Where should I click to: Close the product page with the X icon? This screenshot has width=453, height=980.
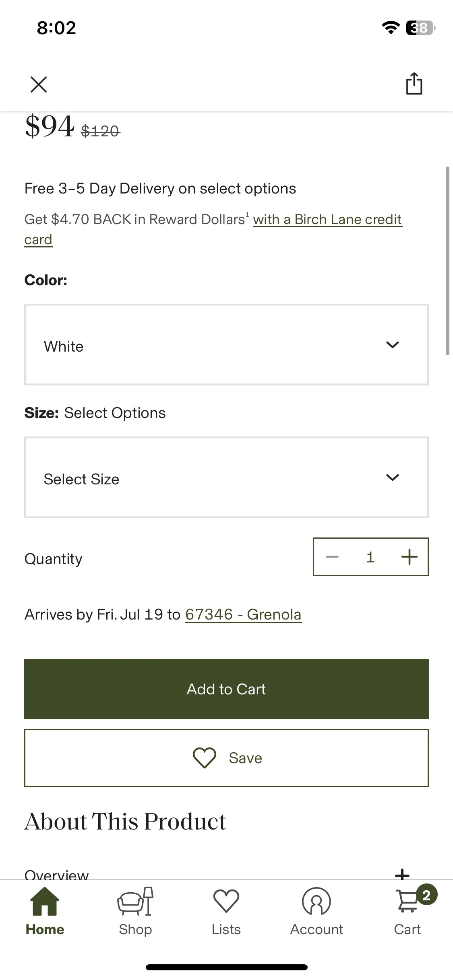(x=39, y=84)
